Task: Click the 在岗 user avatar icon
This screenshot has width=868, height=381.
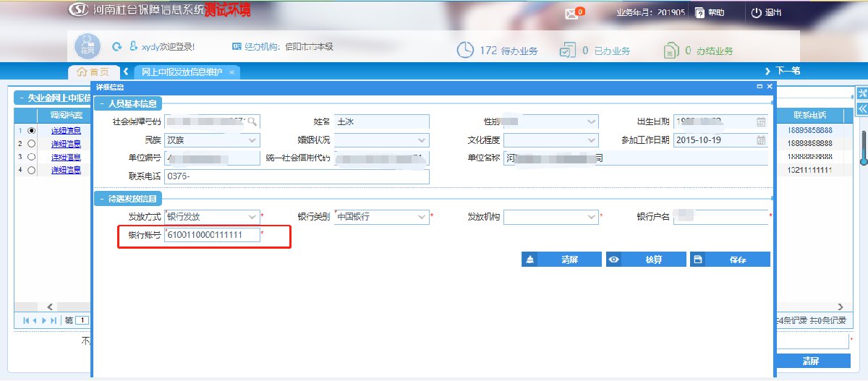Action: (88, 46)
